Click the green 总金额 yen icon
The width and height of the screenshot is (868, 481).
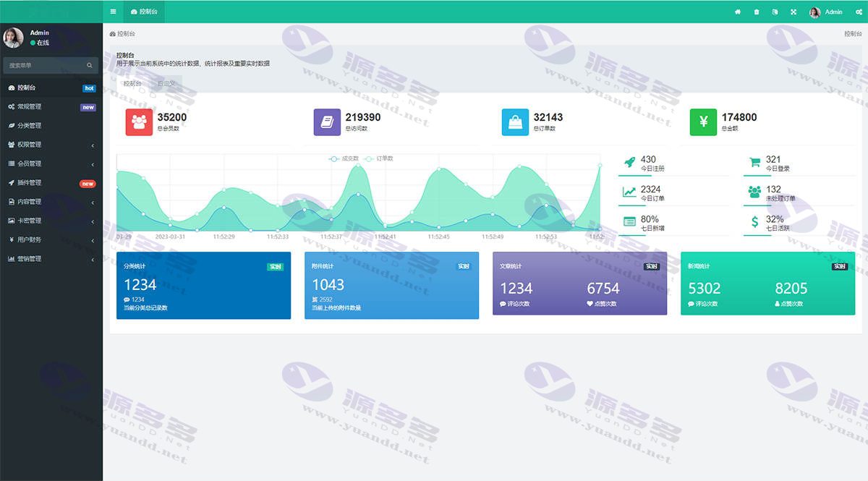pos(703,122)
